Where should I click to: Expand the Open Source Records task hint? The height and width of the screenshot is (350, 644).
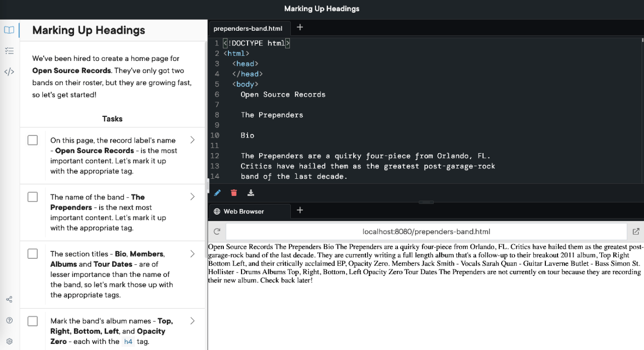(x=192, y=140)
